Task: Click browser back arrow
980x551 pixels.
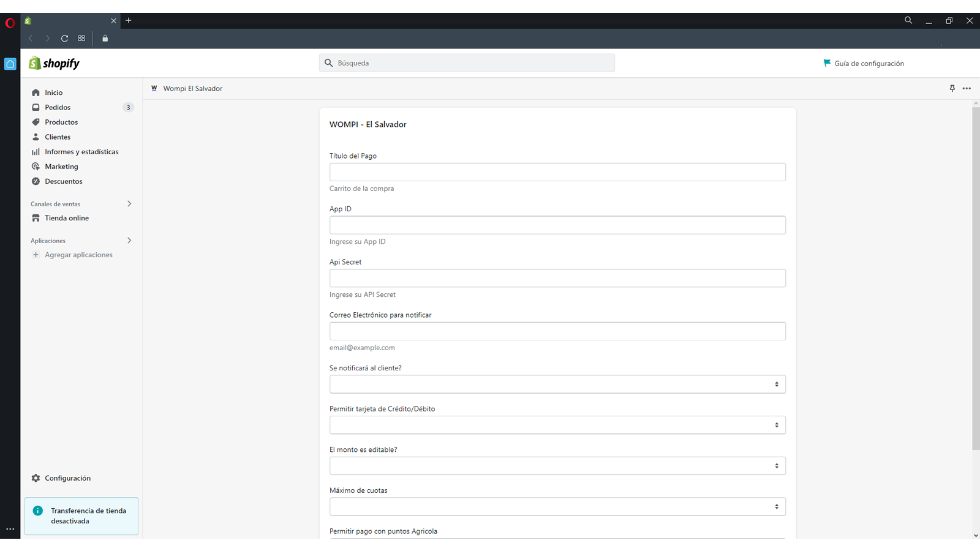Action: coord(31,38)
